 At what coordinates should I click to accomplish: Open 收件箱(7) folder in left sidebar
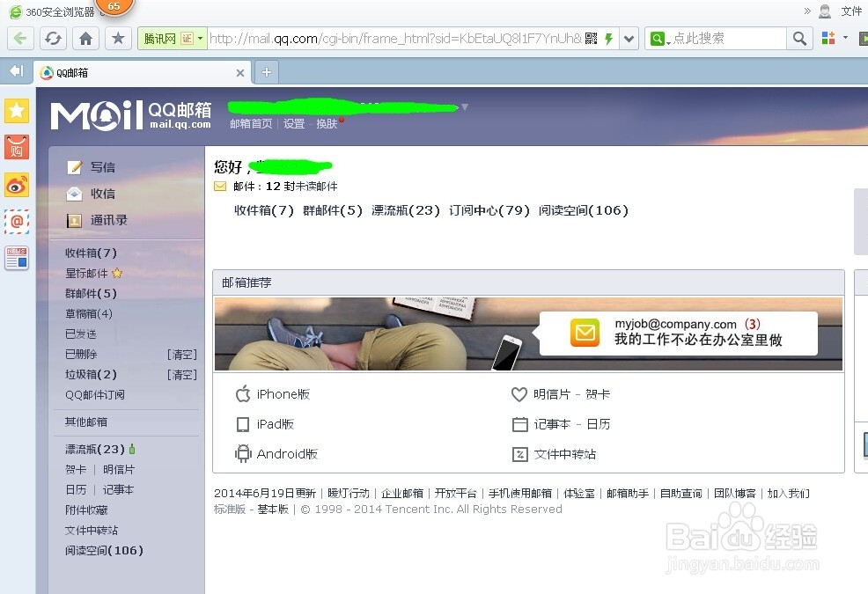(91, 253)
